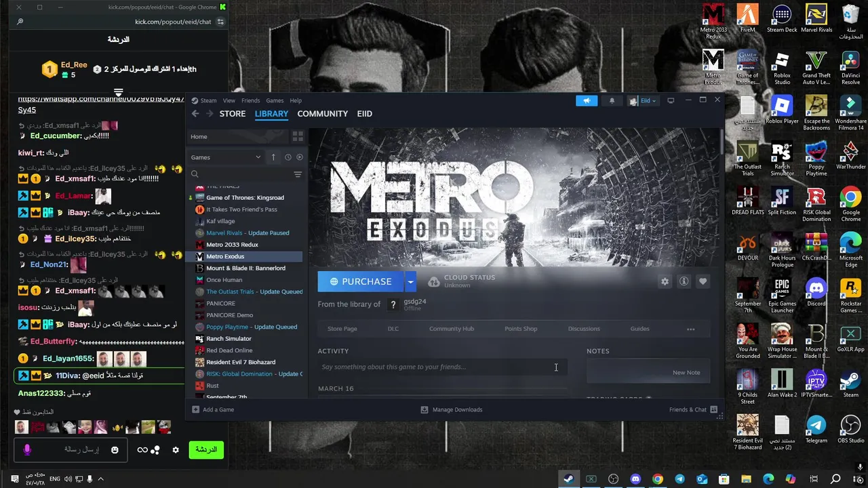Open the EIID profile tab

(365, 114)
